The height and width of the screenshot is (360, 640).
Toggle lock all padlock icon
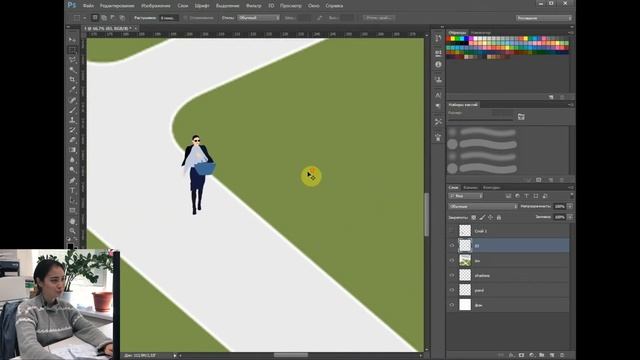point(499,218)
